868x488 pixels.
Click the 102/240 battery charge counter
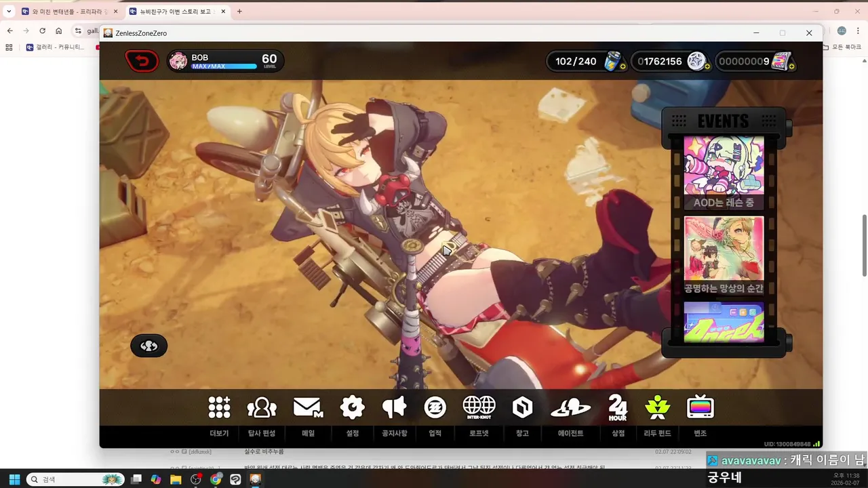pyautogui.click(x=576, y=62)
